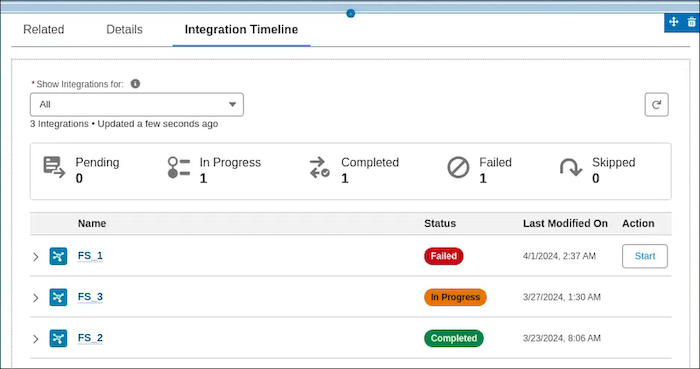Click the Name column header
Screen dimensions: 700x369
[x=92, y=224]
